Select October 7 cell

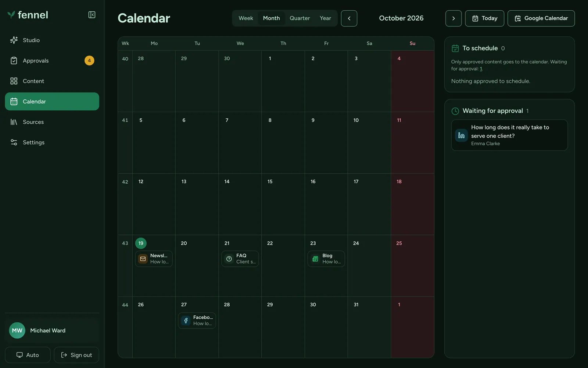[x=240, y=143]
